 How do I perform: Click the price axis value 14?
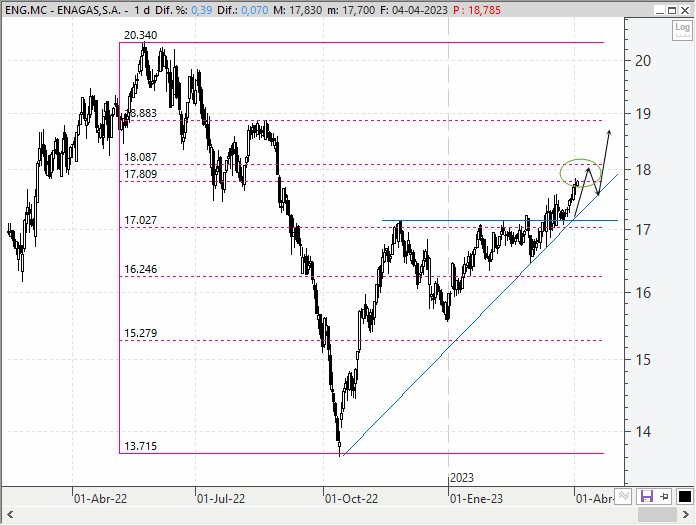click(643, 431)
